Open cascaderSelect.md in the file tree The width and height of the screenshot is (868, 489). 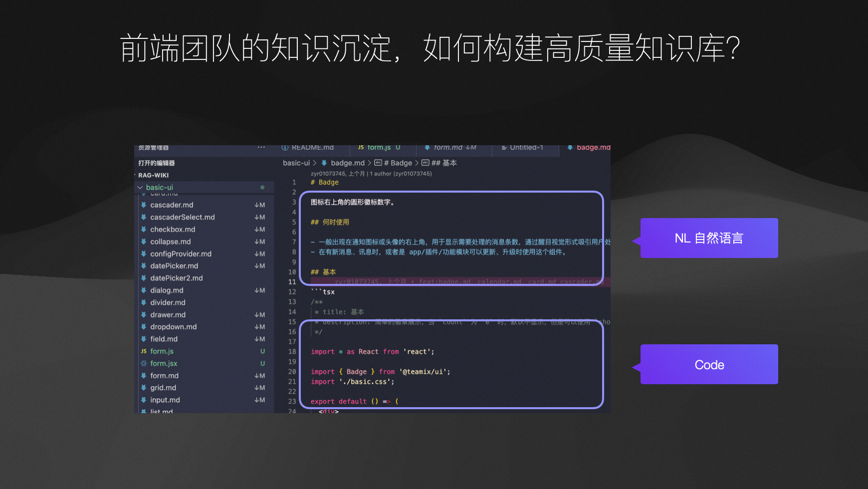[x=183, y=217]
